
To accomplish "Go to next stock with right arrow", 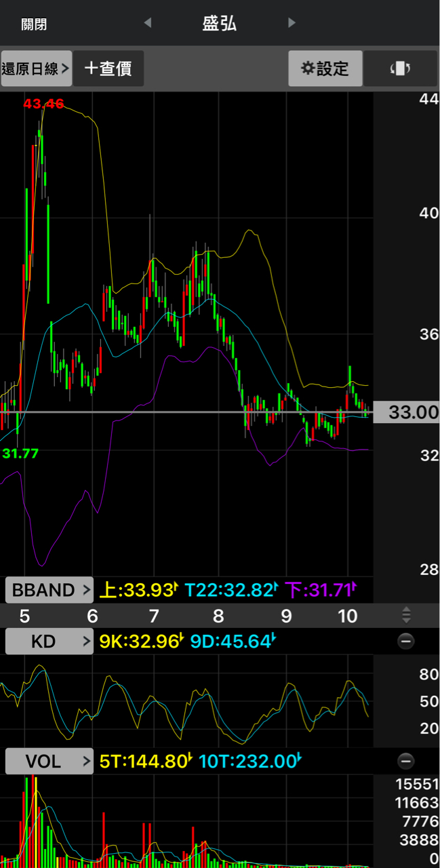I will point(292,23).
